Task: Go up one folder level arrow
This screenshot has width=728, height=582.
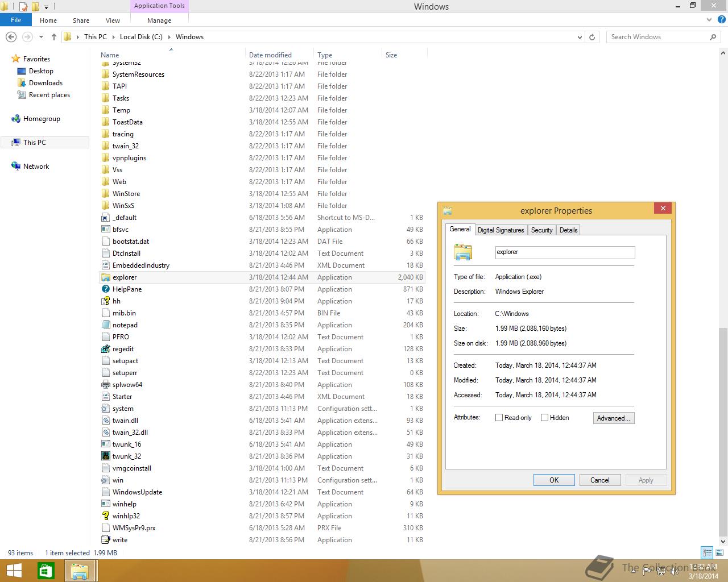Action: pos(54,37)
